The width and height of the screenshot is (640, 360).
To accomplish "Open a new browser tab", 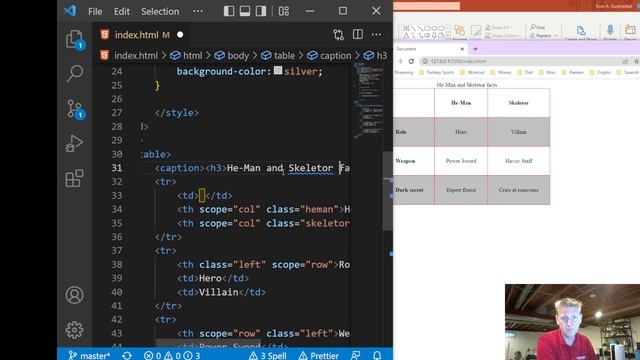I will pos(475,49).
